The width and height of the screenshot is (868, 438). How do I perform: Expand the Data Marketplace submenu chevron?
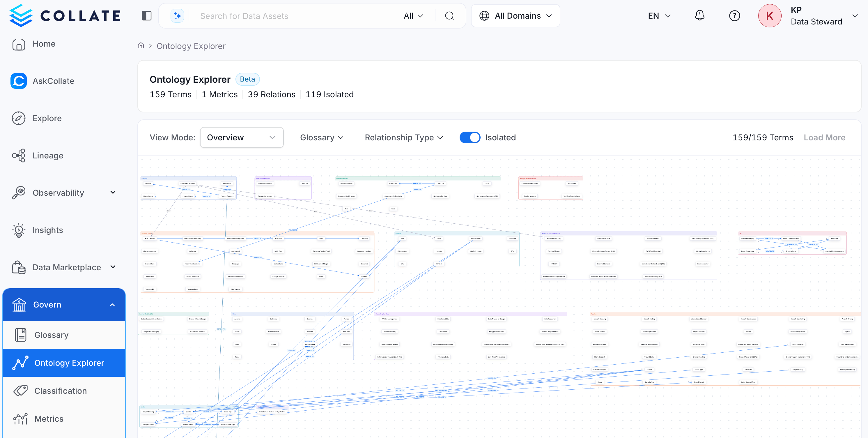[x=113, y=267]
